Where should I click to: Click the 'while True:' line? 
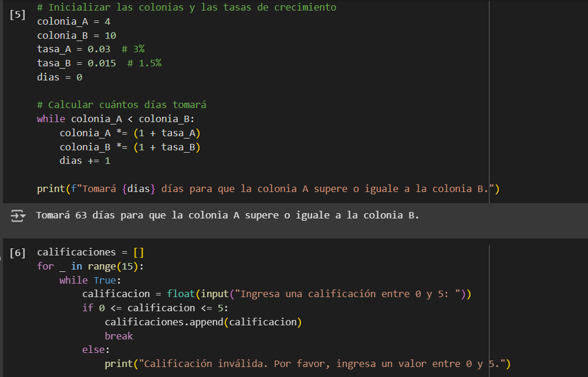click(90, 280)
